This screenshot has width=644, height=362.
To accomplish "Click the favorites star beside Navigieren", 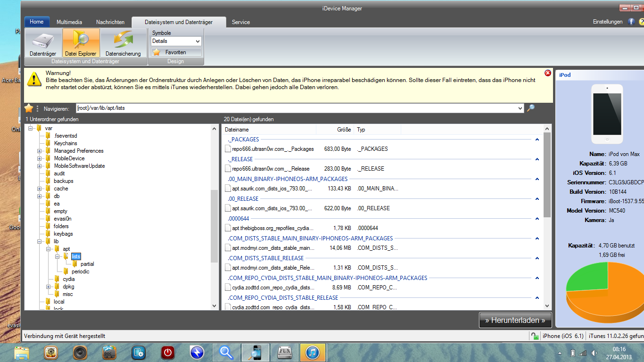I will pyautogui.click(x=29, y=108).
